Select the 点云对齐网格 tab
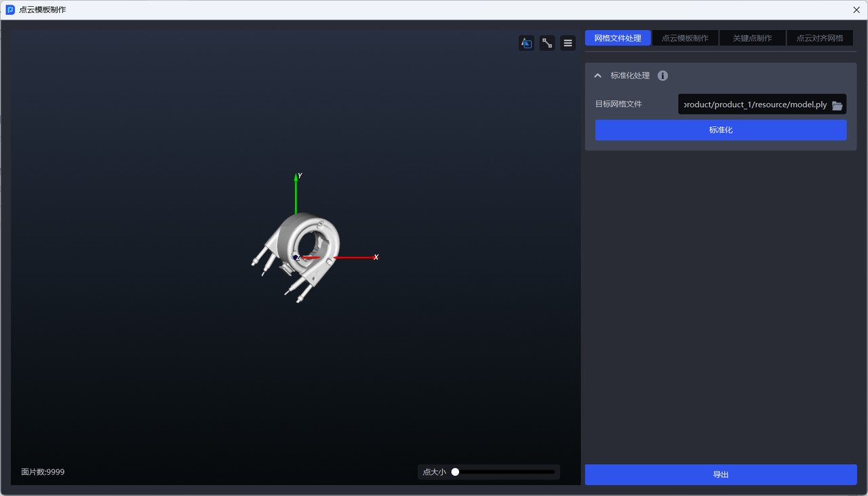This screenshot has width=868, height=496. (819, 38)
